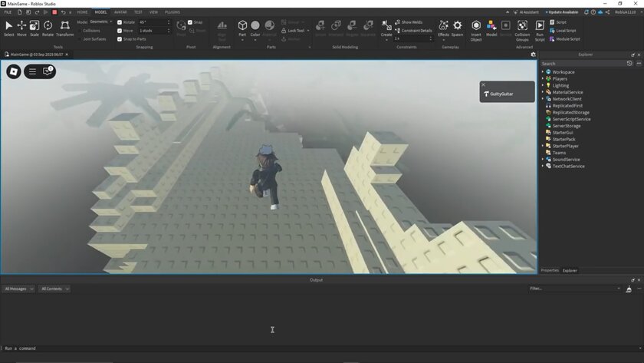Open the part Color picker
This screenshot has height=363, width=644.
pyautogui.click(x=255, y=28)
